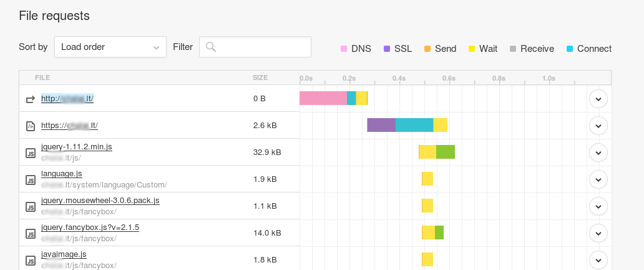Click the HTML document icon for https row
The height and width of the screenshot is (270, 644).
(x=30, y=126)
